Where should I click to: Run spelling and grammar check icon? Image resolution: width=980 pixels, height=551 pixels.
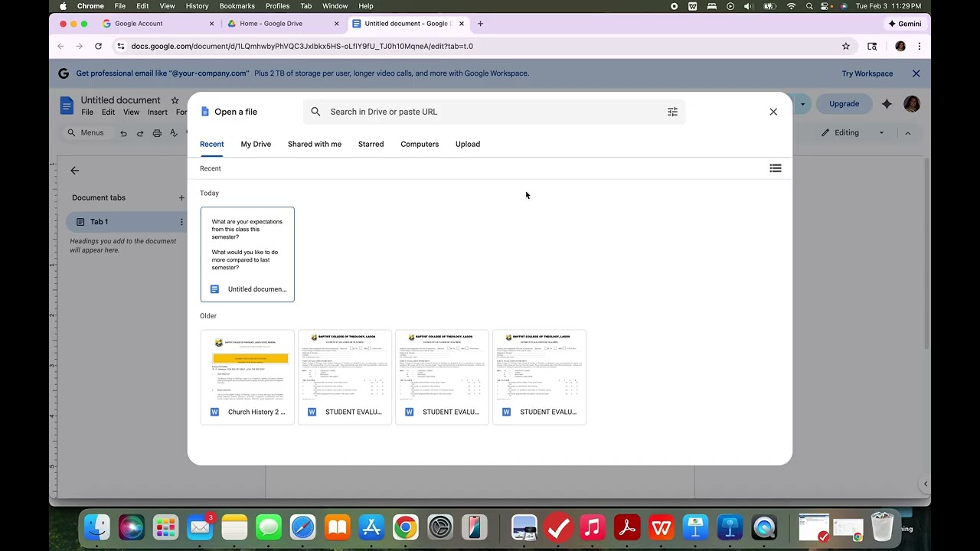point(174,133)
